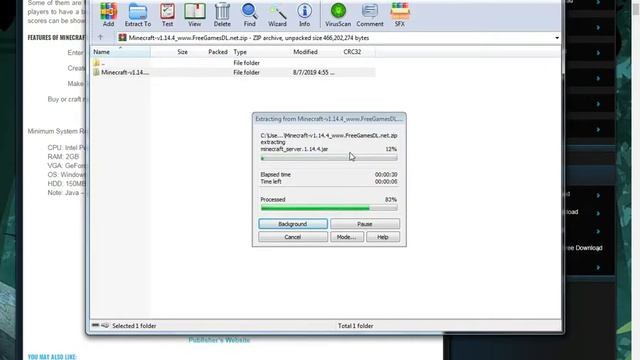Click the 8/7/2019 modified date cell
This screenshot has height=360, width=640.
click(x=313, y=72)
